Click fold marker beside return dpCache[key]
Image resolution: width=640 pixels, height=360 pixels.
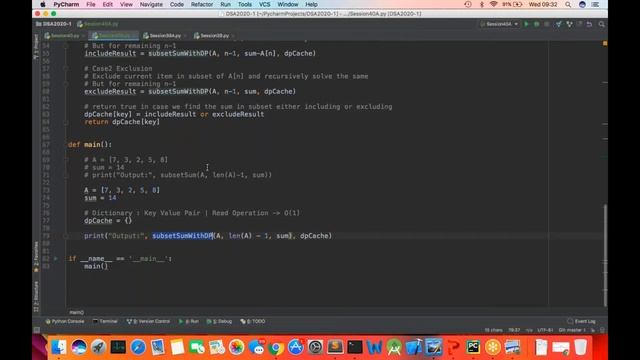click(65, 122)
